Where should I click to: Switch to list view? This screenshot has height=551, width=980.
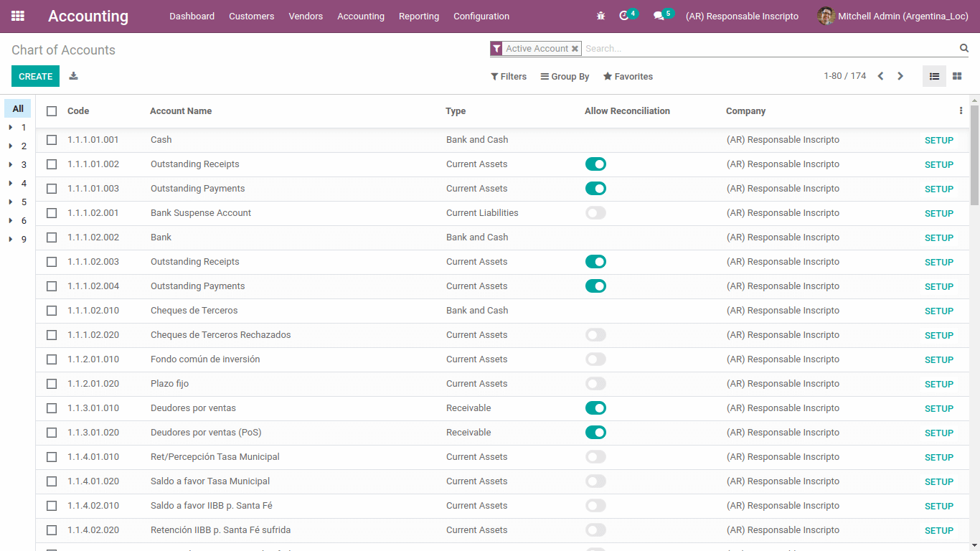click(x=934, y=76)
